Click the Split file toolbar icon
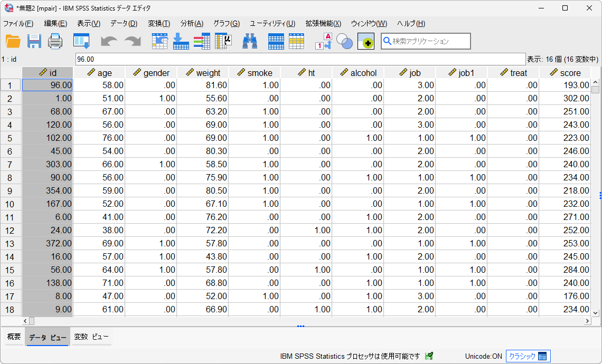The width and height of the screenshot is (602, 364). click(276, 41)
